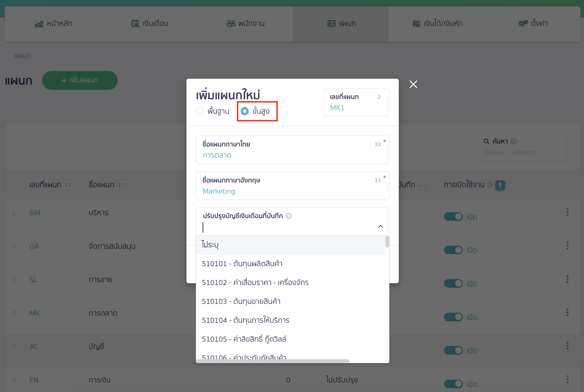
Task: Click sort icon next to เลขที่แผนก column
Action: click(x=68, y=185)
